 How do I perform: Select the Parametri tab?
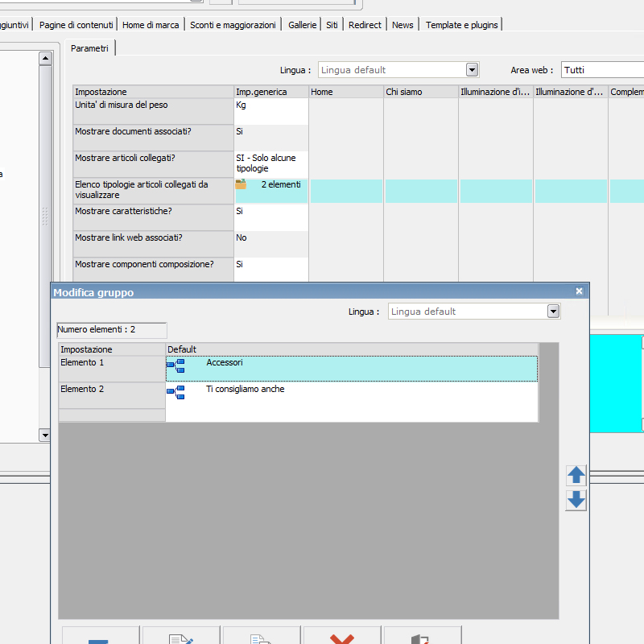point(89,48)
